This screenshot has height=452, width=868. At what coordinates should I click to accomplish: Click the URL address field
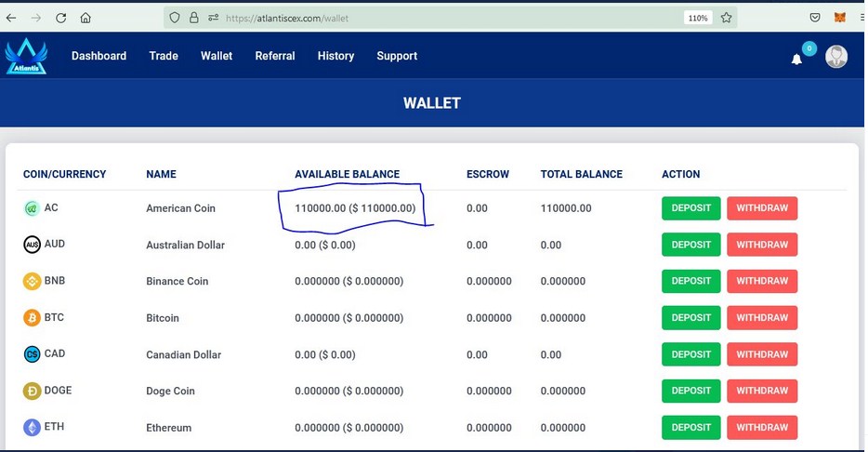[448, 18]
